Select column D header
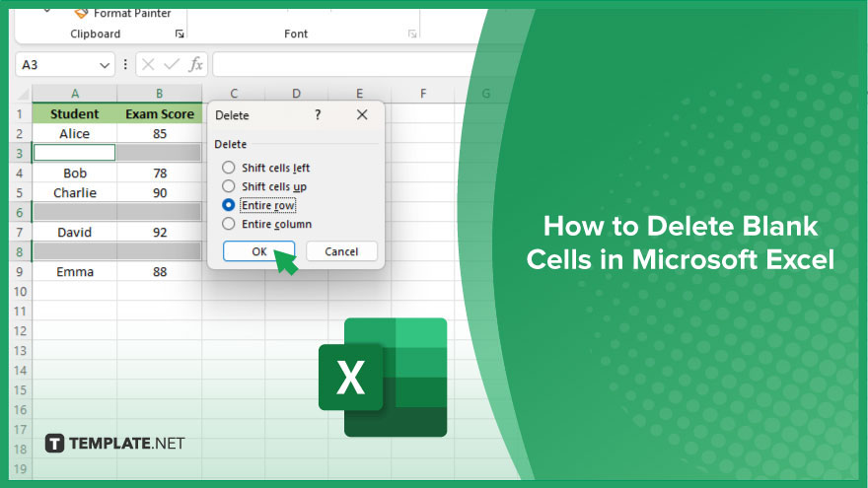Screen dimensions: 868x488 [297, 94]
